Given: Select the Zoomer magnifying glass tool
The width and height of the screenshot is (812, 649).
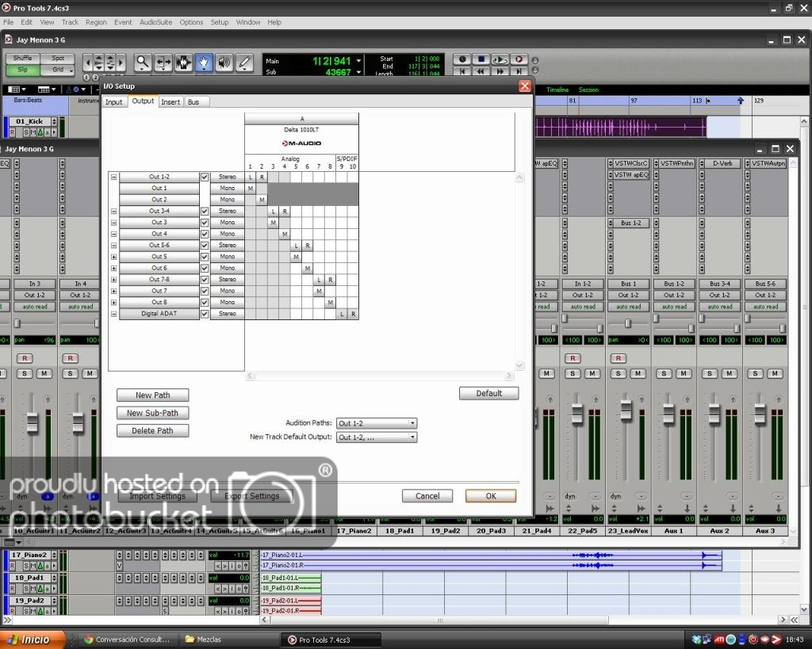Looking at the screenshot, I should tap(144, 62).
